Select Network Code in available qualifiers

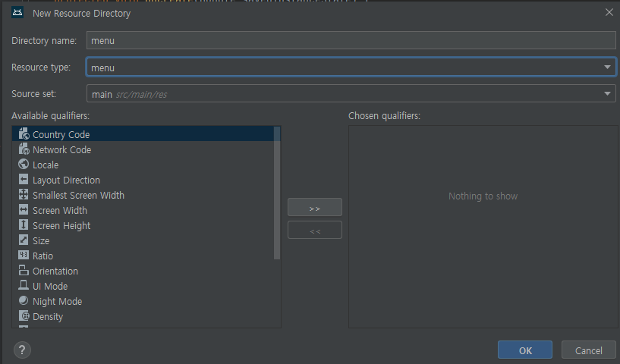pyautogui.click(x=143, y=149)
